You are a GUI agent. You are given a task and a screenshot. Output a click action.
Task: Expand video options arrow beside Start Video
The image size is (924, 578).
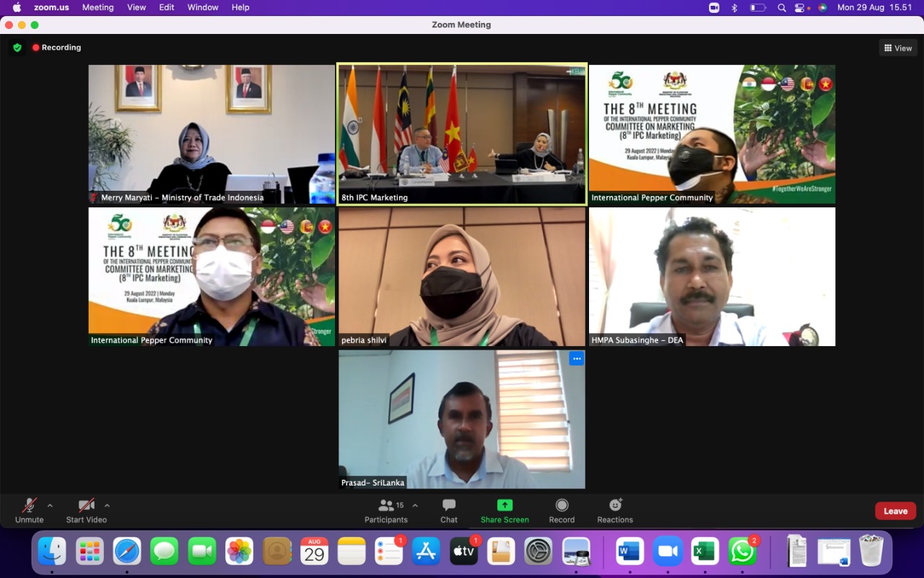point(107,506)
